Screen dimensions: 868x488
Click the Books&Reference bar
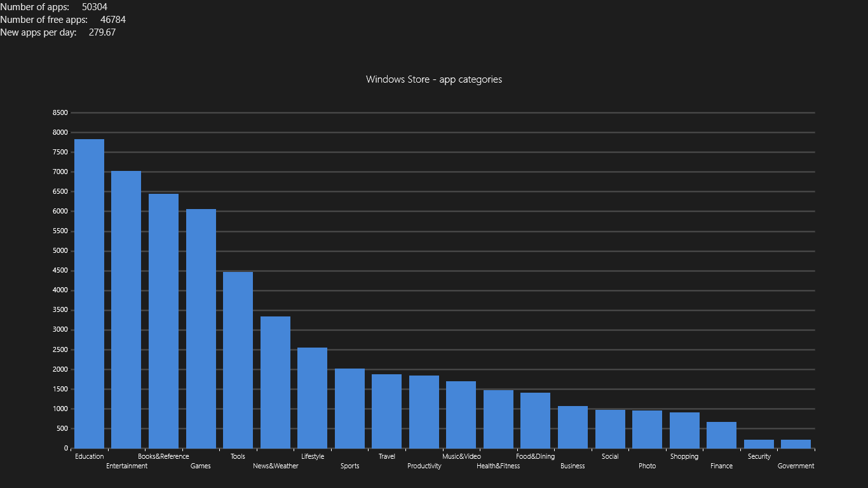(163, 321)
